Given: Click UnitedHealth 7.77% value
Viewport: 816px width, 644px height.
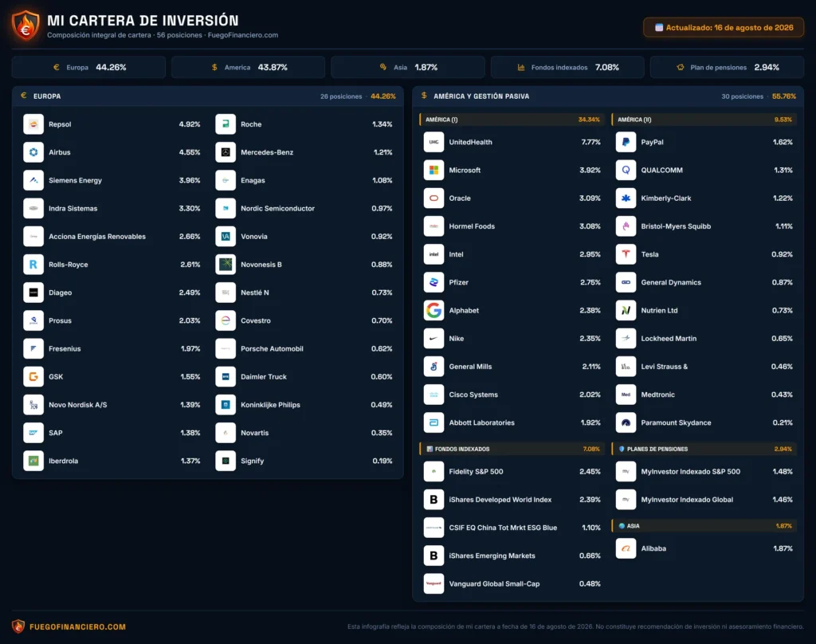Looking at the screenshot, I should [x=591, y=142].
